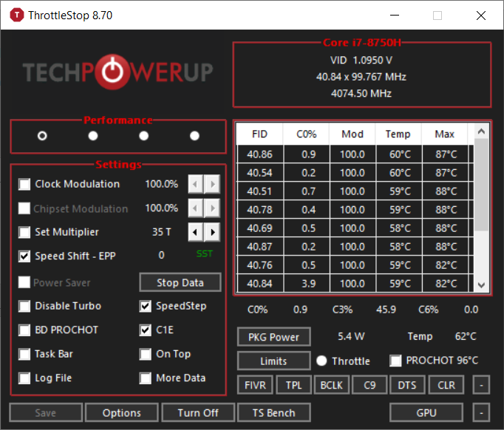Click the Speed Shift EPP value 0
The height and width of the screenshot is (430, 504).
pos(161,255)
